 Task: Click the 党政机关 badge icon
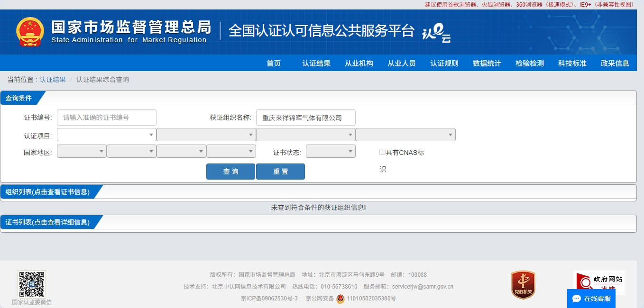pyautogui.click(x=523, y=285)
